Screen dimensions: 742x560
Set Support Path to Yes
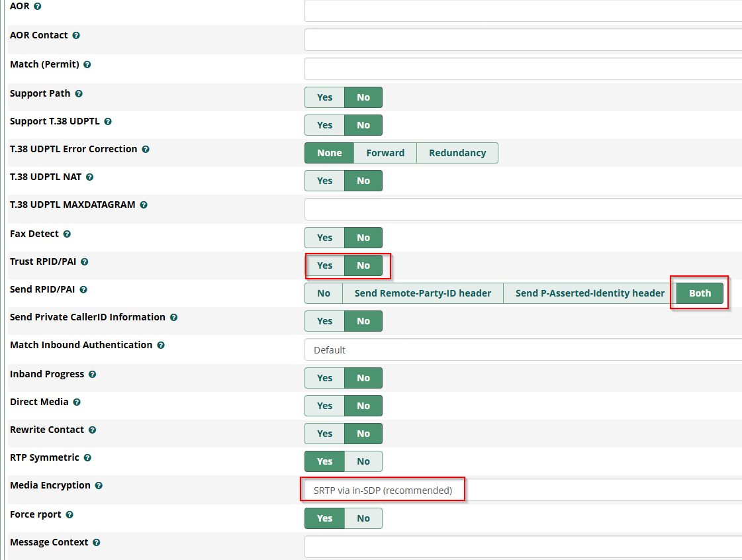(x=324, y=97)
